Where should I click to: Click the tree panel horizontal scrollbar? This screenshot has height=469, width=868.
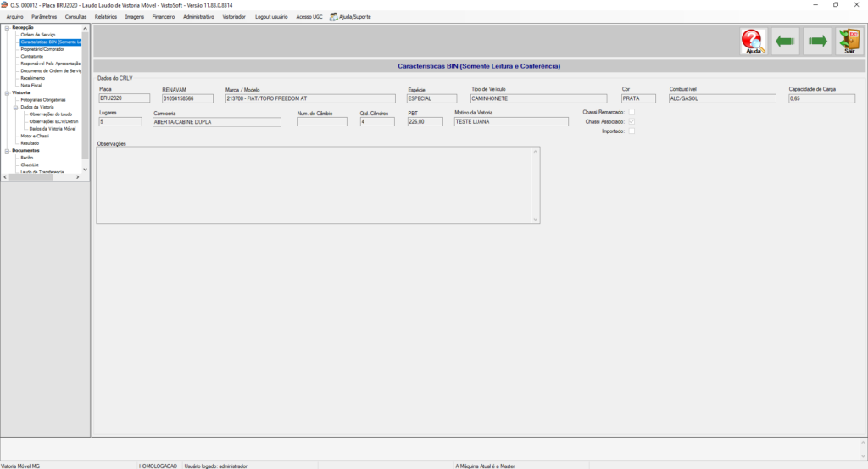[x=42, y=176]
